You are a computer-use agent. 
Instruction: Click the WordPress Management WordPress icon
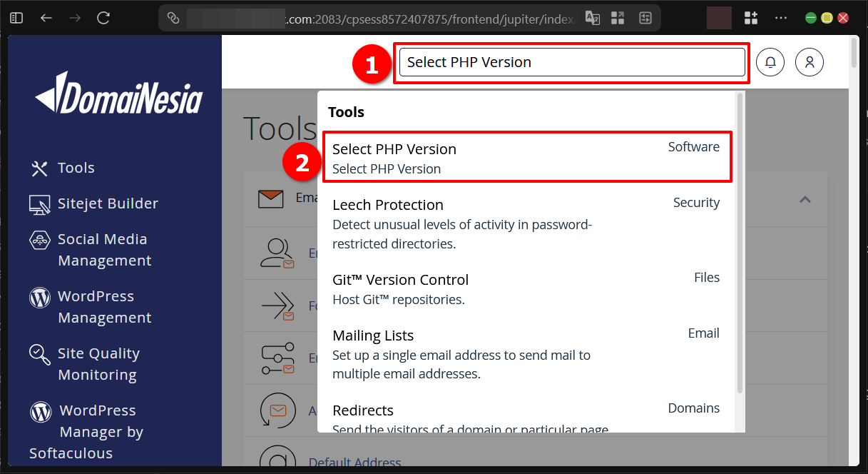click(x=39, y=296)
